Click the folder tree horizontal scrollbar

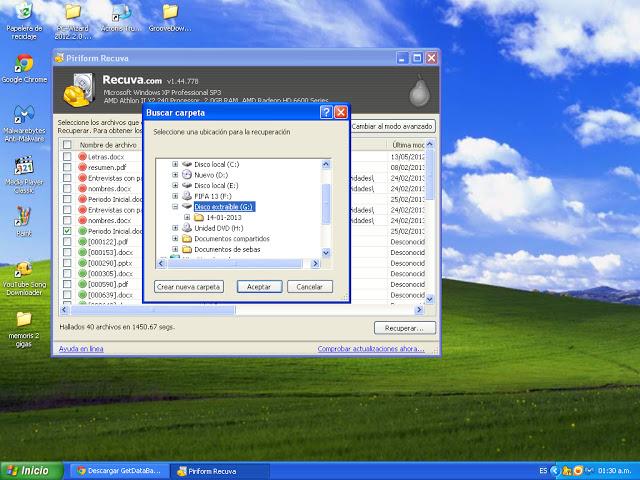point(236,264)
